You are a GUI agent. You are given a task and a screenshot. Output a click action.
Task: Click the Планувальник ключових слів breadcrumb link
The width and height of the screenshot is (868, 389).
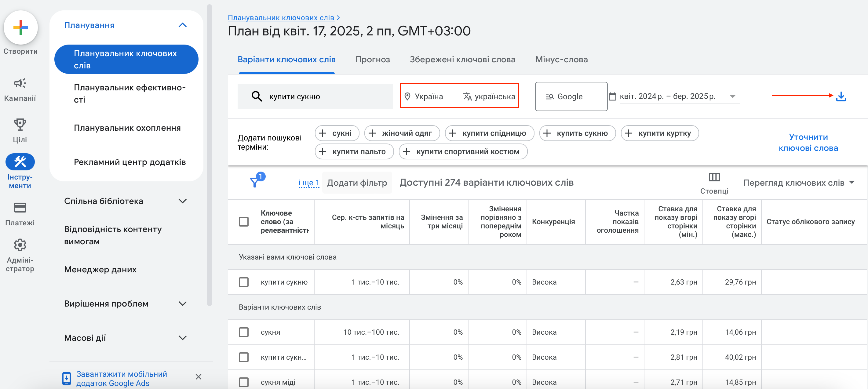(281, 17)
